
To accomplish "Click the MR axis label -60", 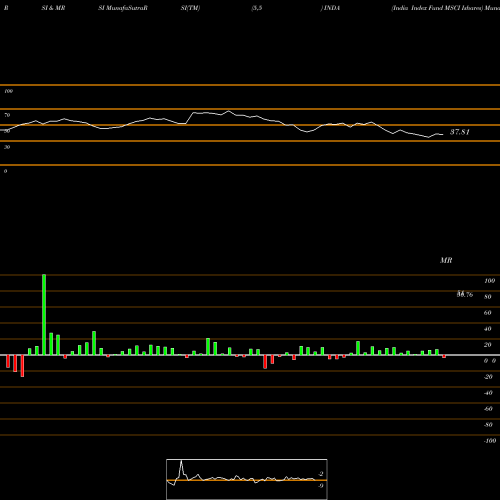I will click(x=488, y=409).
